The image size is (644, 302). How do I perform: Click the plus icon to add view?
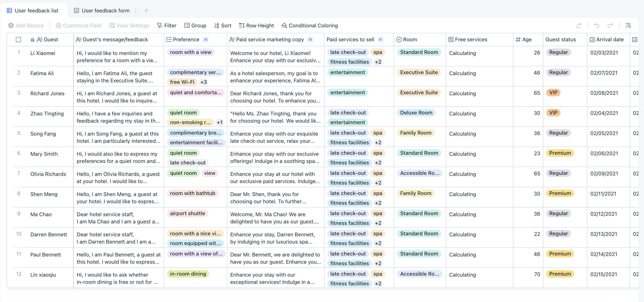click(x=146, y=10)
